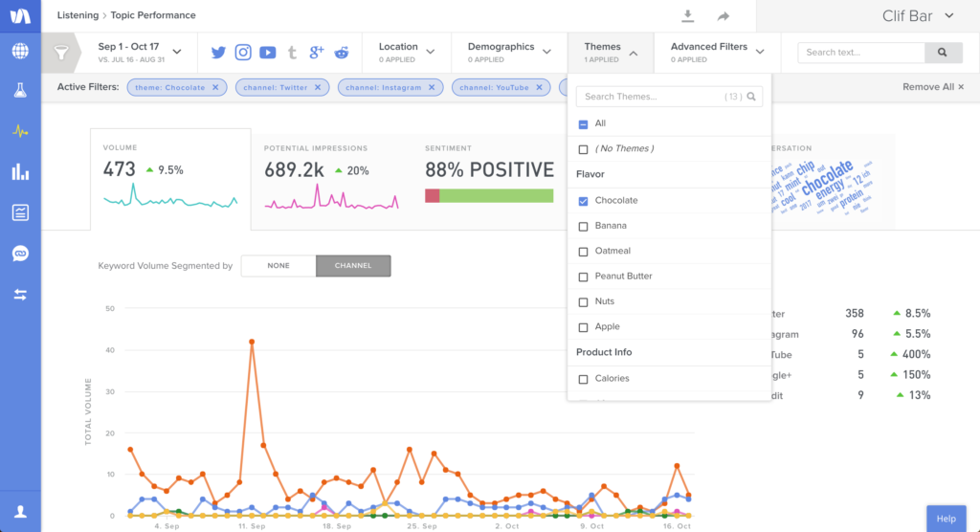Viewport: 980px width, 532px height.
Task: Remove the theme: Chocolate filter chip
Action: pos(215,87)
